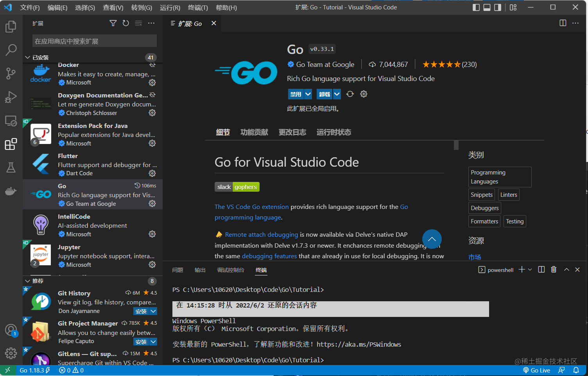Open the 查看(V) menu
The height and width of the screenshot is (376, 588).
click(113, 7)
